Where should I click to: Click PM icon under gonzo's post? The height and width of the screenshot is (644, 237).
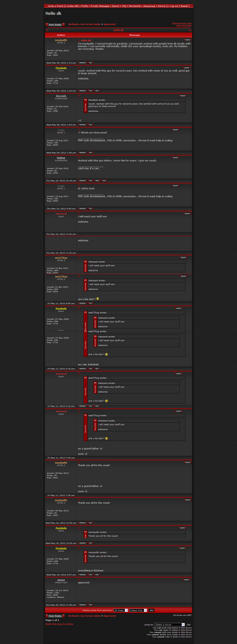point(90,605)
